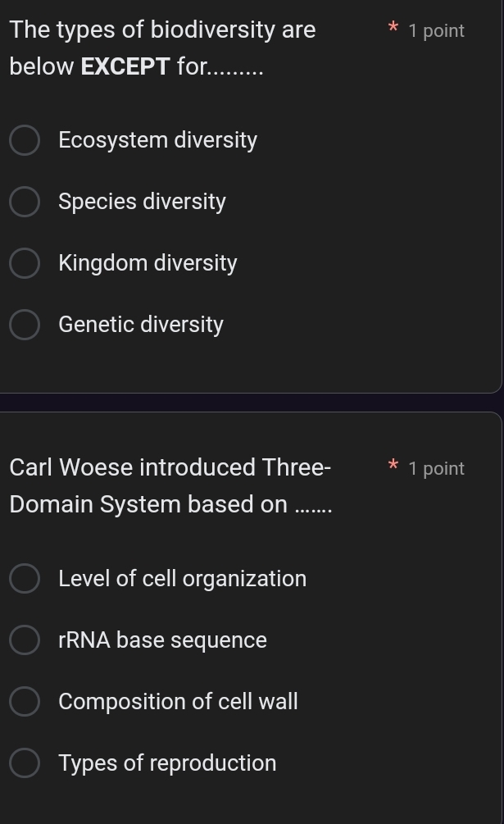The height and width of the screenshot is (824, 504).
Task: Click the Genetic diversity label text
Action: tap(140, 325)
